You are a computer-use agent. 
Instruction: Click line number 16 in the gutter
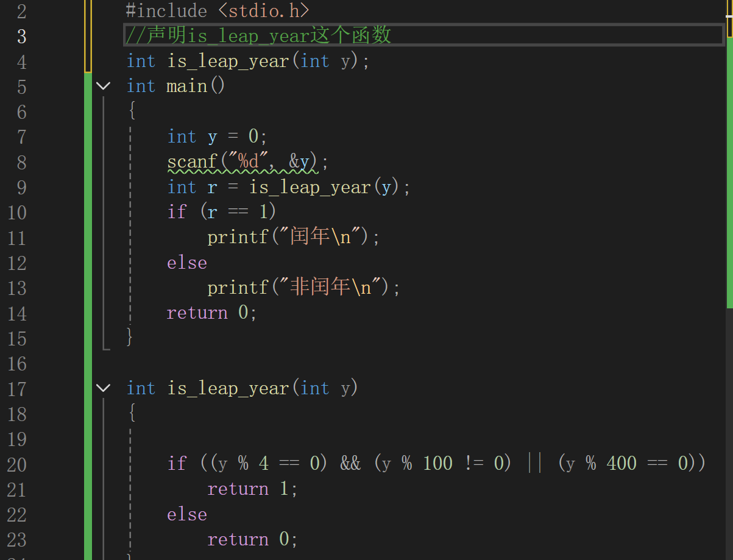pos(17,364)
